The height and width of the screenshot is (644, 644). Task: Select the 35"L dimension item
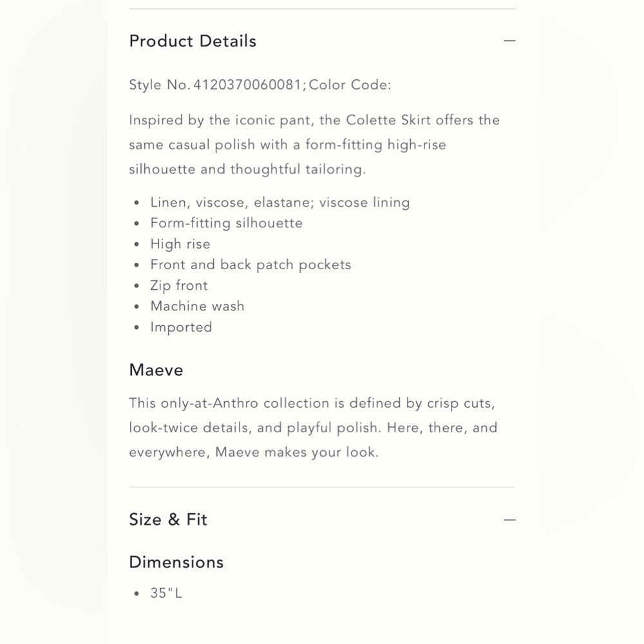point(166,593)
